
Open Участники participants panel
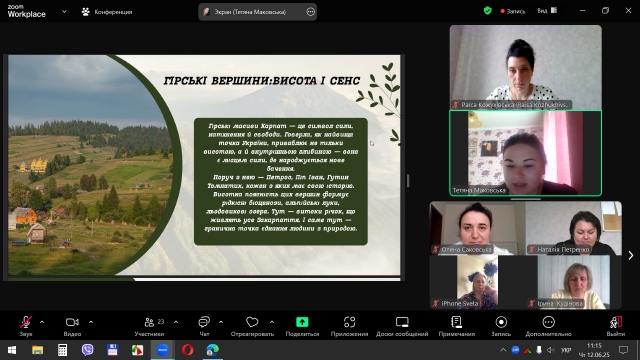pyautogui.click(x=149, y=326)
